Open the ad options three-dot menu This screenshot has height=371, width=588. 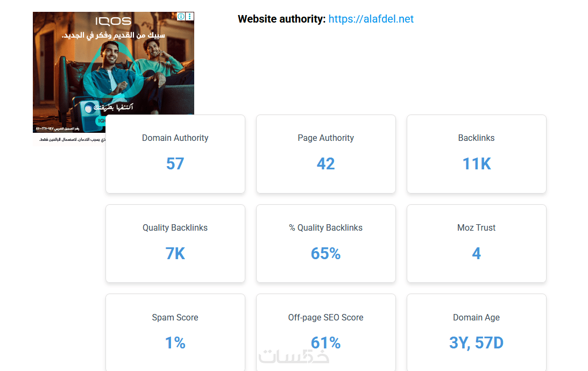(x=190, y=16)
